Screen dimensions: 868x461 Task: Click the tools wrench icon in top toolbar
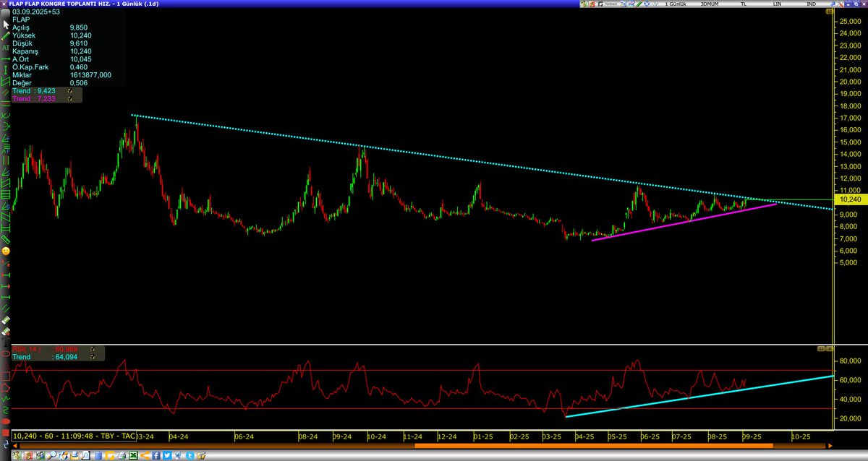841,4
